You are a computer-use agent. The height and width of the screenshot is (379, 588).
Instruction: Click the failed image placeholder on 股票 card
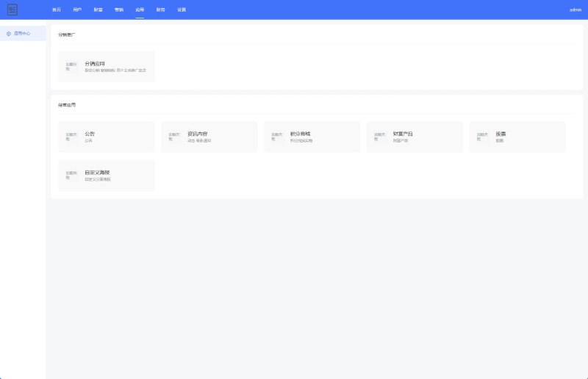tap(482, 137)
